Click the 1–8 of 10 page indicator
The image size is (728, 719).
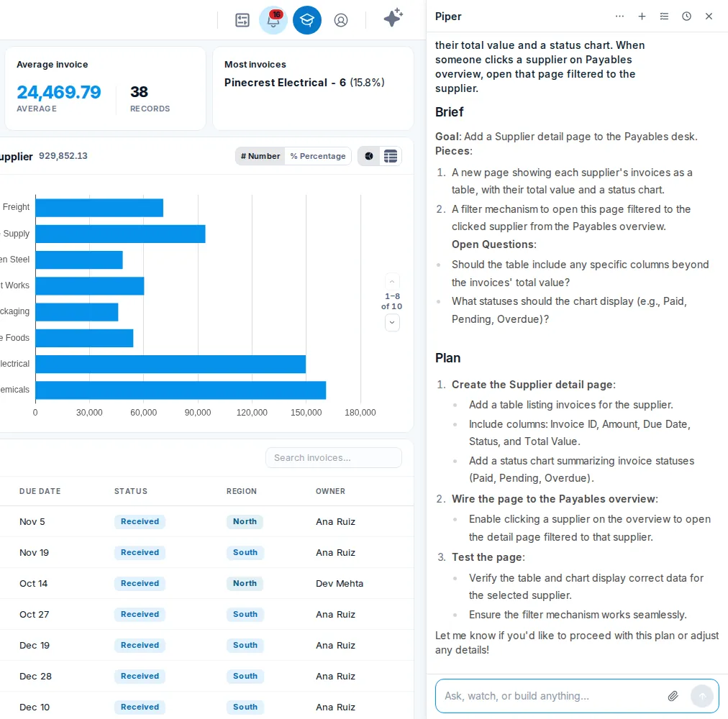click(391, 301)
